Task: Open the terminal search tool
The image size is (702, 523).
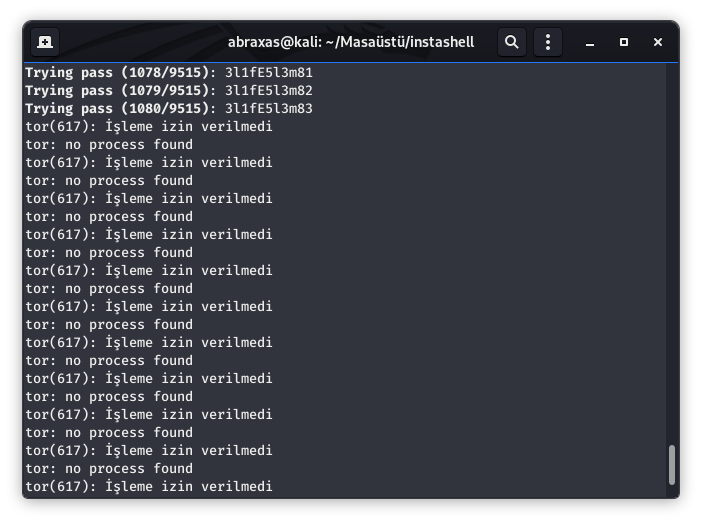Action: click(x=512, y=42)
